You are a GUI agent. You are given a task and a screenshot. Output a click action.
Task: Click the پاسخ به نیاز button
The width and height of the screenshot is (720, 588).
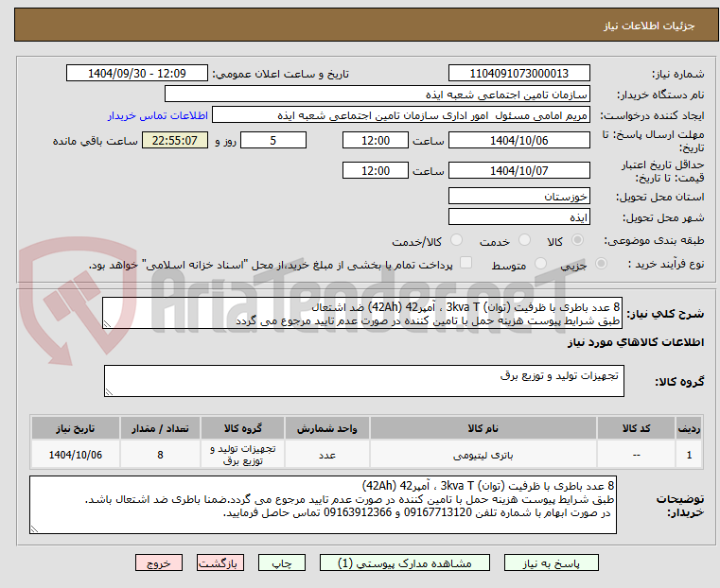(551, 562)
